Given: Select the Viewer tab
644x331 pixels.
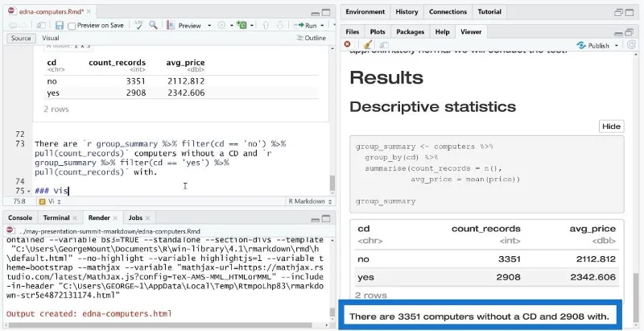Looking at the screenshot, I should 471,31.
